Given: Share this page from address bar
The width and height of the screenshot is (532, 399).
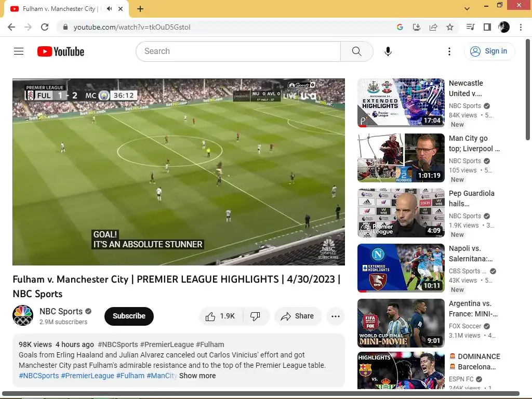Looking at the screenshot, I should click(x=433, y=27).
